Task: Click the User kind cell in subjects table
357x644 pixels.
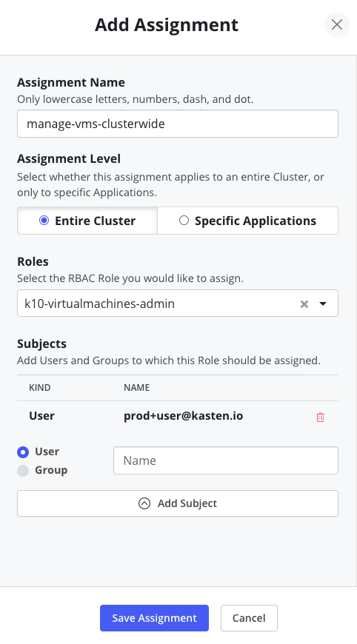Action: coord(42,416)
